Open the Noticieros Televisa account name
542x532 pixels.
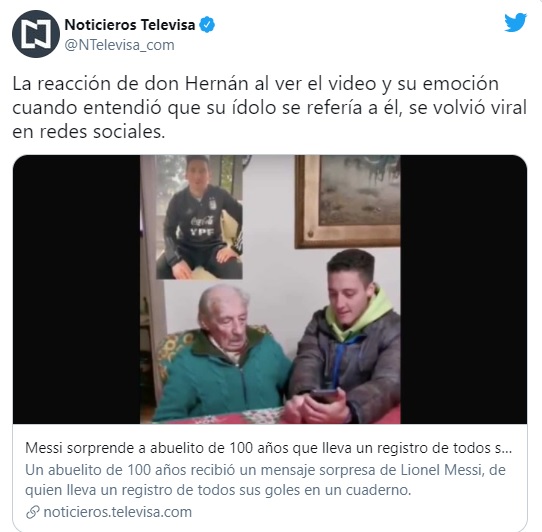pyautogui.click(x=130, y=25)
